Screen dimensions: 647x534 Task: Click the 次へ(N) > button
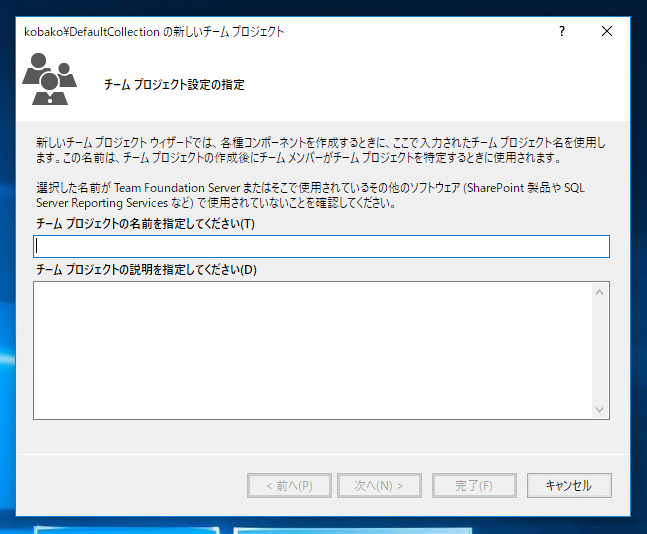[379, 485]
